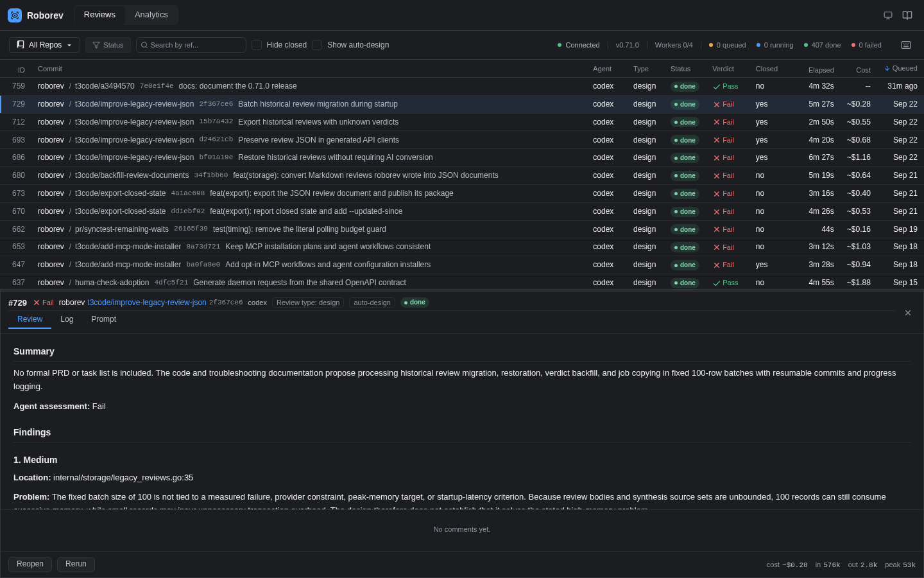Click the auto-design tag
Image resolution: width=924 pixels, height=578 pixels.
coord(372,302)
